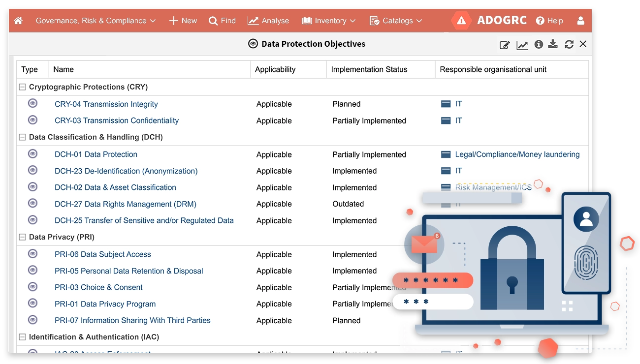Open the New menu item
640x364 pixels.
(183, 21)
